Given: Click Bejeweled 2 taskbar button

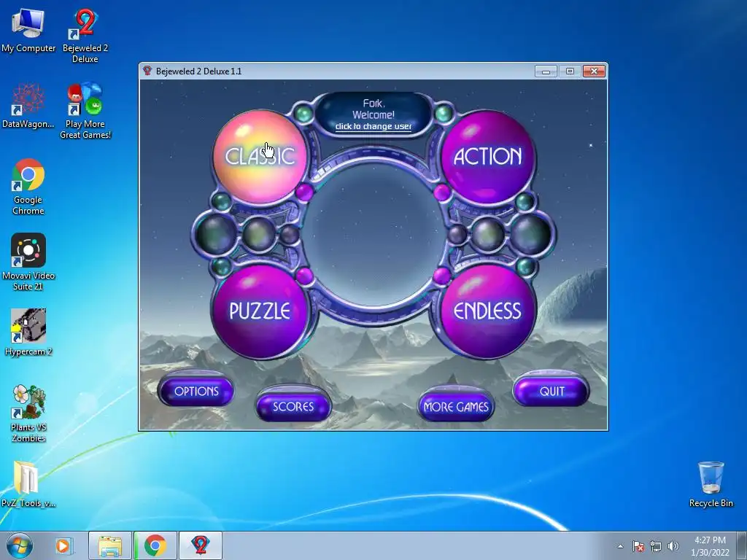Looking at the screenshot, I should (x=201, y=545).
